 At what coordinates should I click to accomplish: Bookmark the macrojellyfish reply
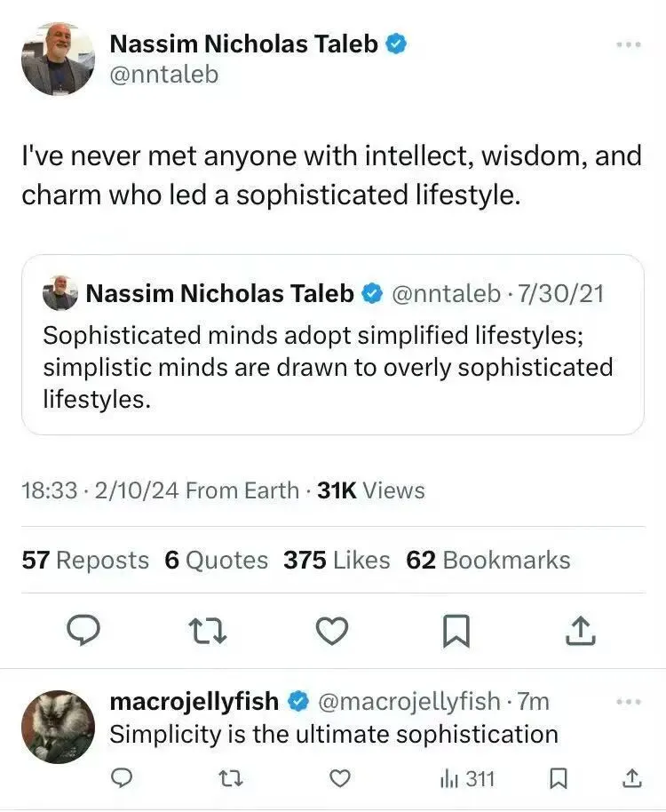tap(559, 779)
